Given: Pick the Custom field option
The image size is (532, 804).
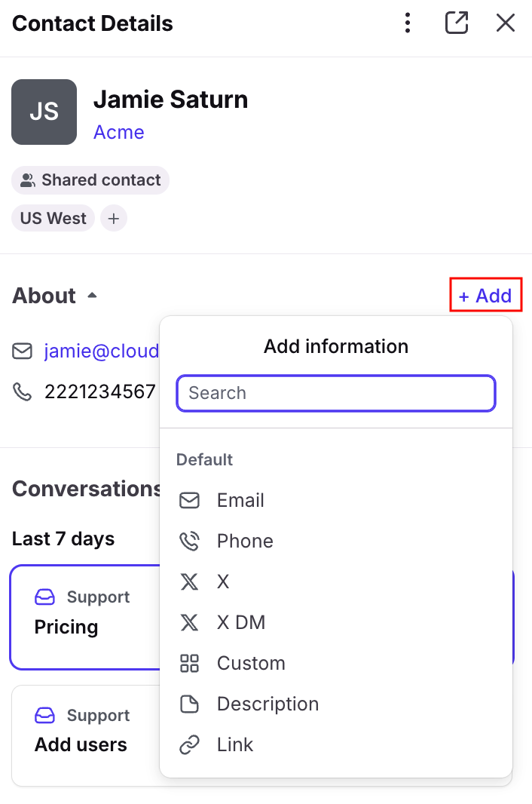Looking at the screenshot, I should [336, 663].
